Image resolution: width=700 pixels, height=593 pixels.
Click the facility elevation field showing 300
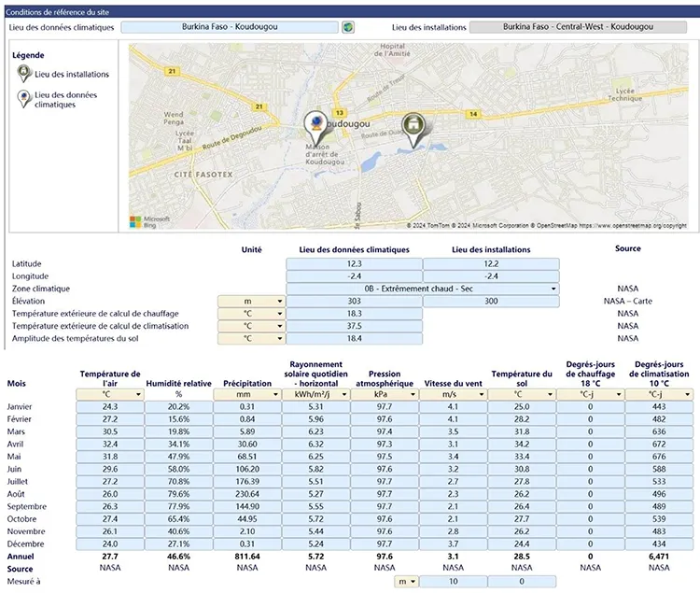[491, 302]
